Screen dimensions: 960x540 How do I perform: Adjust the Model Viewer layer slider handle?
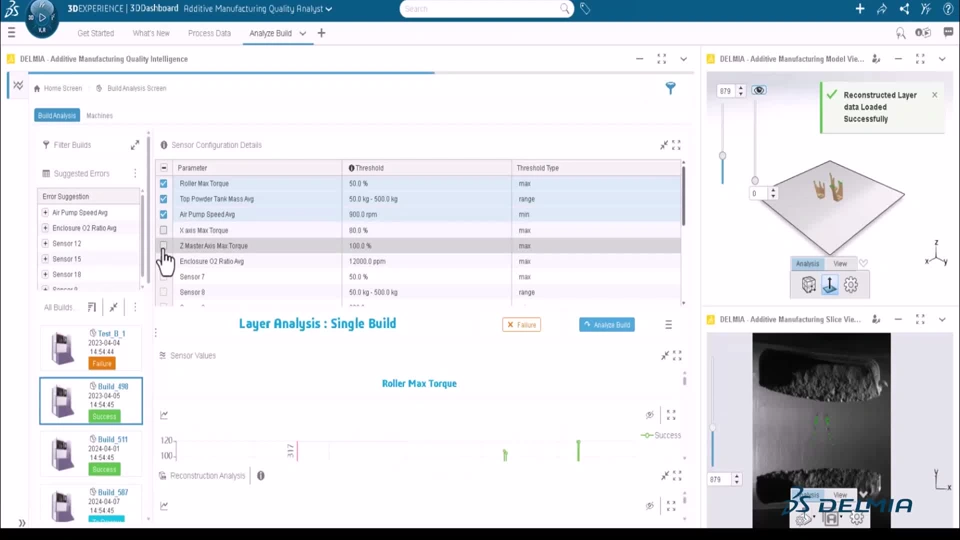tap(722, 156)
